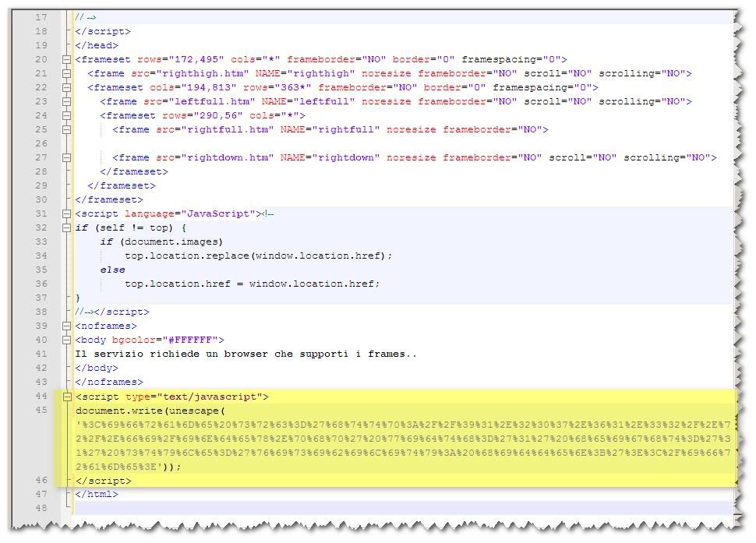
Task: Collapse the highlighted text/javascript script block
Action: pos(67,397)
